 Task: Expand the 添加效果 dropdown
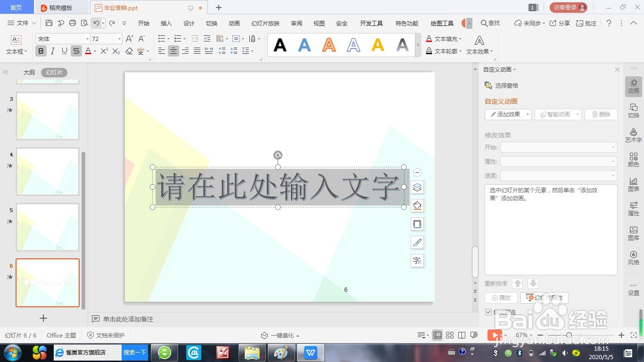point(527,114)
